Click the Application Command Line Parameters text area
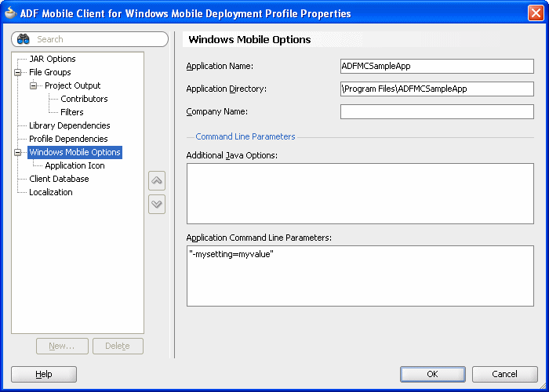549x392 pixels. coord(360,276)
